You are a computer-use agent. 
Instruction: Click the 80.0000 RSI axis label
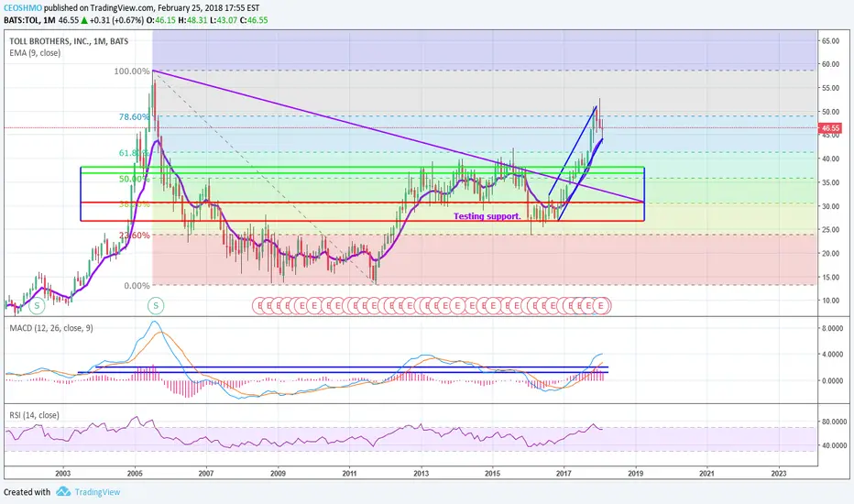(x=835, y=422)
